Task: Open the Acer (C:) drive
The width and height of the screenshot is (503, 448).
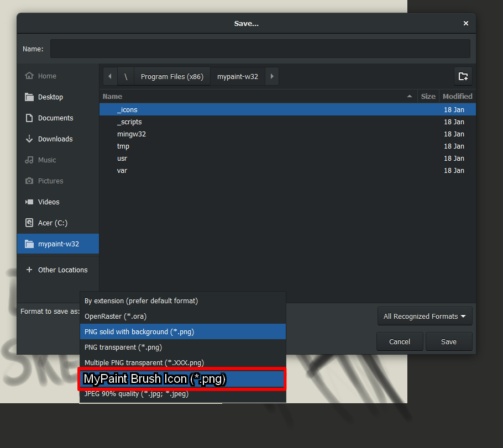Action: tap(58, 223)
